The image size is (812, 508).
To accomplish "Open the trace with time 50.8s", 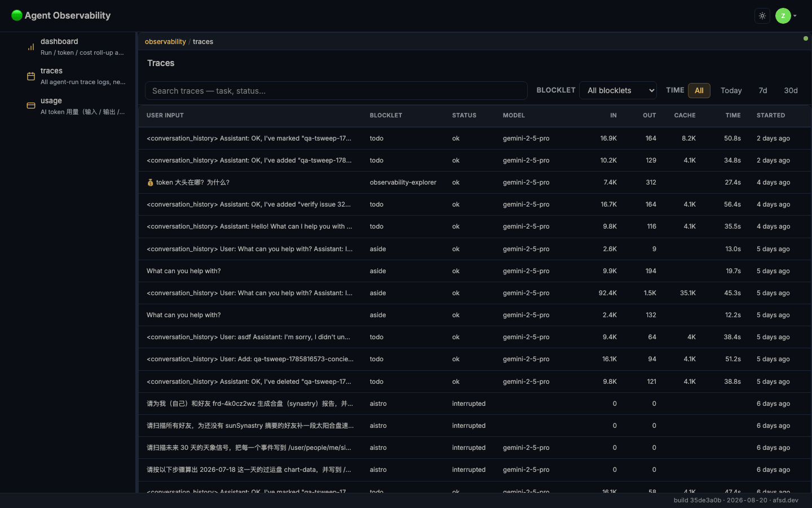I will pos(475,138).
